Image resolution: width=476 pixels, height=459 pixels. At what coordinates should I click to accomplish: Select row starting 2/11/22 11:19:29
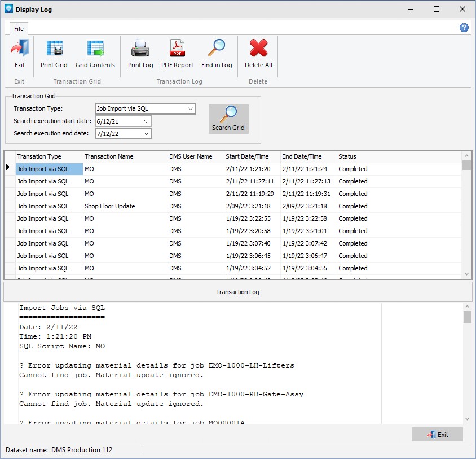233,194
